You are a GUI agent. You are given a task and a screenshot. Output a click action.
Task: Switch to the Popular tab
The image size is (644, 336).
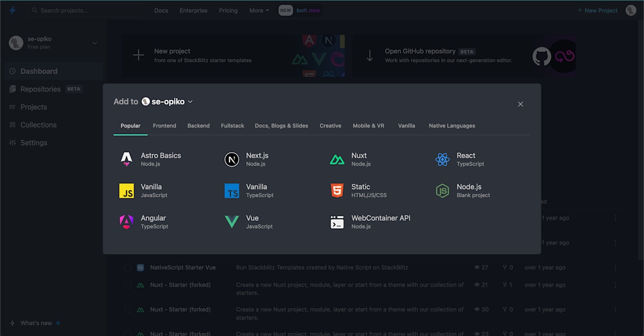[130, 125]
